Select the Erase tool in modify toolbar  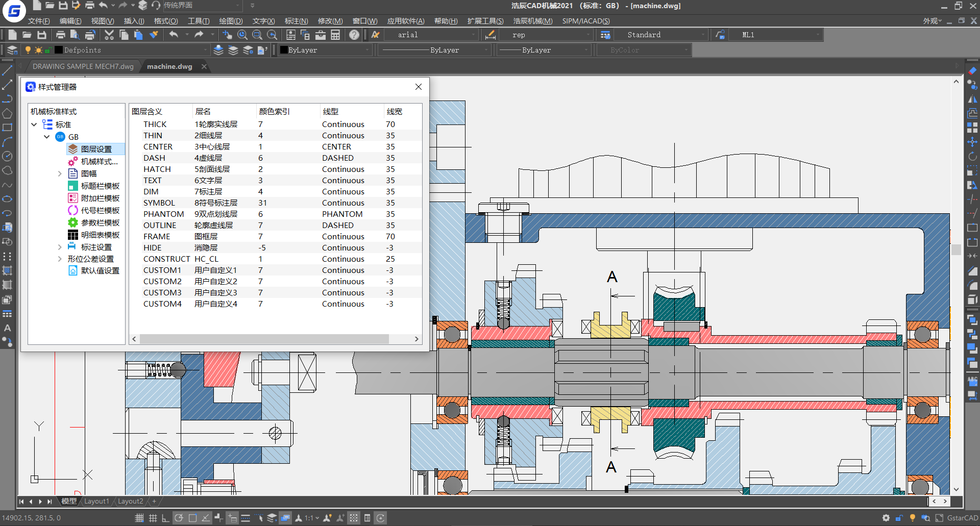[972, 70]
